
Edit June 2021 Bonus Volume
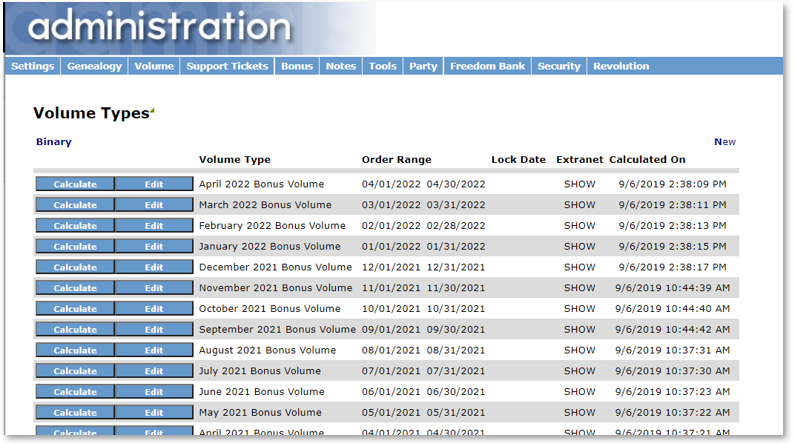coord(154,392)
